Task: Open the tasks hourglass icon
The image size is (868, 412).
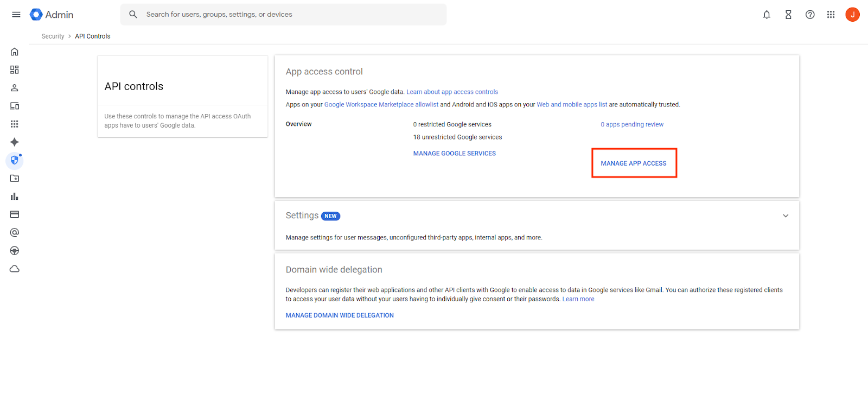Action: click(x=788, y=15)
